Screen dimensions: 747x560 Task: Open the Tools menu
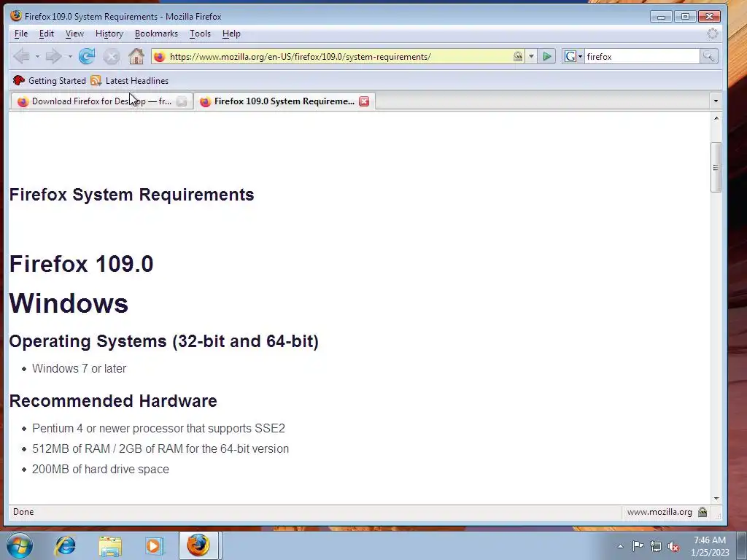tap(200, 34)
